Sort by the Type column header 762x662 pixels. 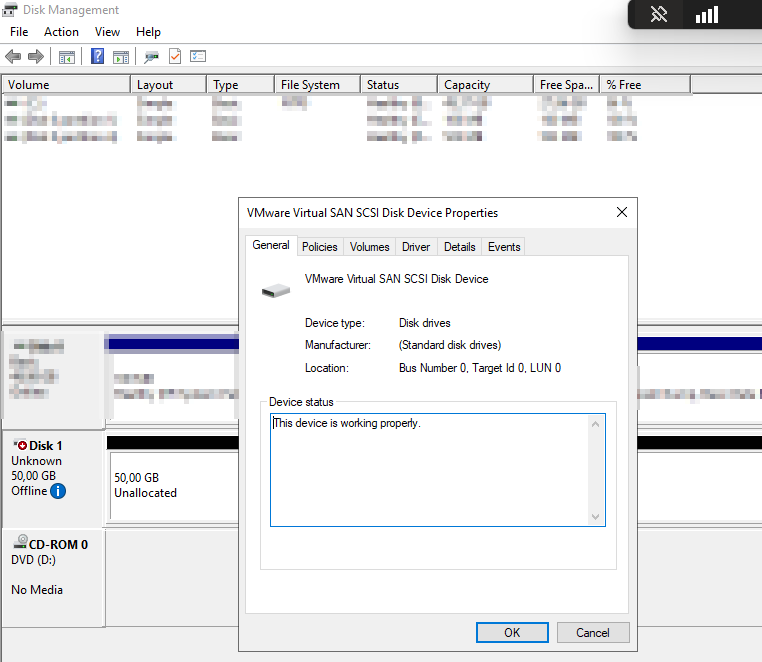tap(241, 85)
